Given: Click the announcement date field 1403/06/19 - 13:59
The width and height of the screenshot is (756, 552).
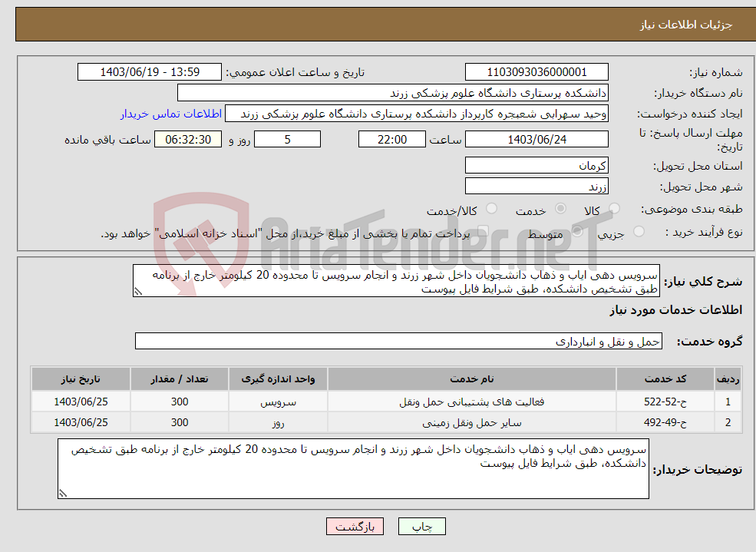Looking at the screenshot, I should [150, 72].
